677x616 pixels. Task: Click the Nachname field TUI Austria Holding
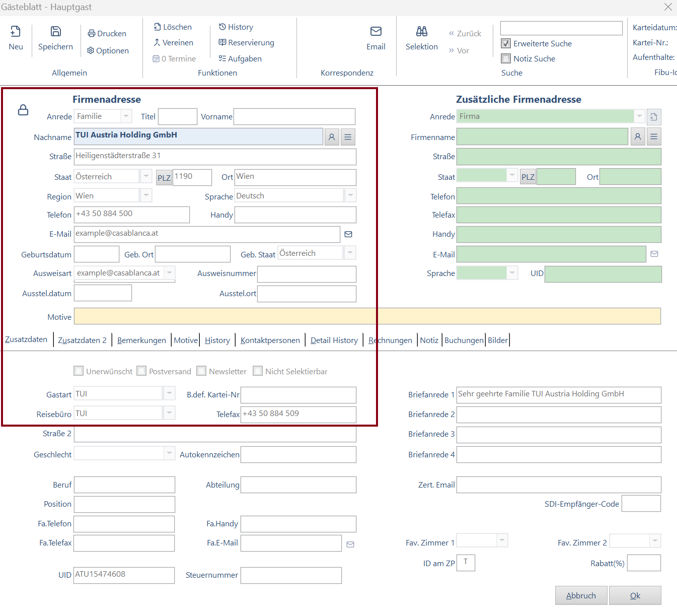pos(198,136)
